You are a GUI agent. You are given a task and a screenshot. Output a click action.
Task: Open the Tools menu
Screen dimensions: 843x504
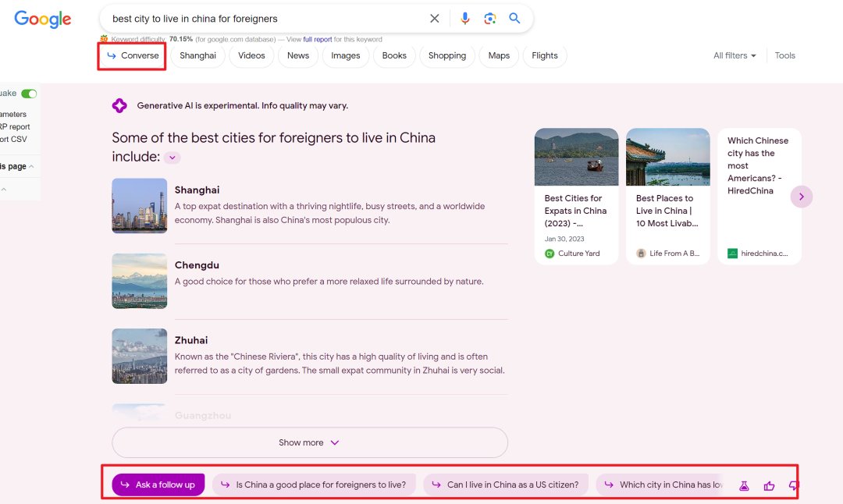click(x=785, y=56)
